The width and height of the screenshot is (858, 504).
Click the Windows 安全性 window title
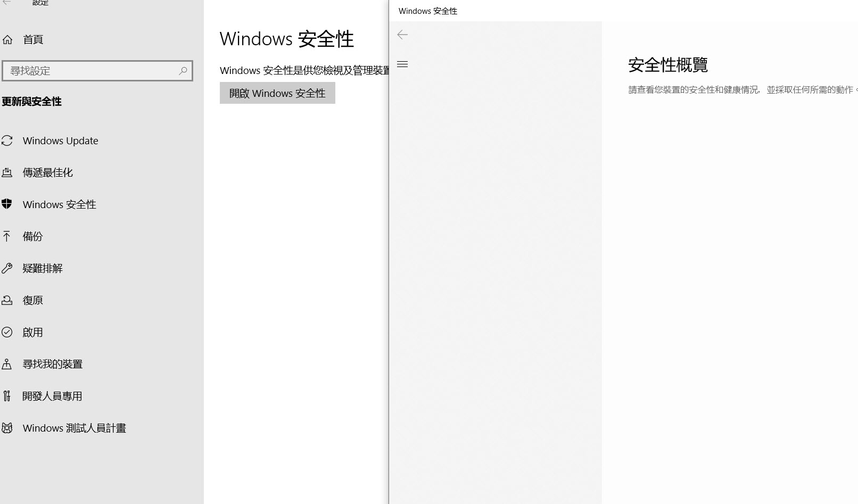(428, 11)
